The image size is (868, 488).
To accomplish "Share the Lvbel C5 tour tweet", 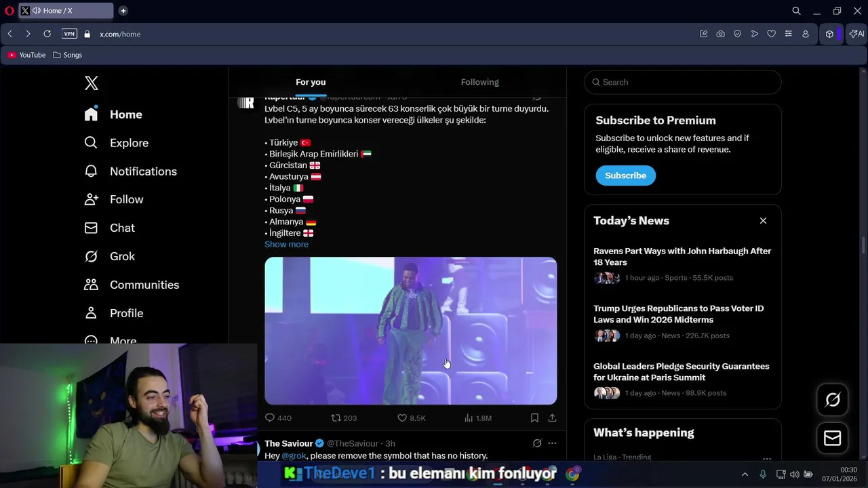I will point(552,418).
